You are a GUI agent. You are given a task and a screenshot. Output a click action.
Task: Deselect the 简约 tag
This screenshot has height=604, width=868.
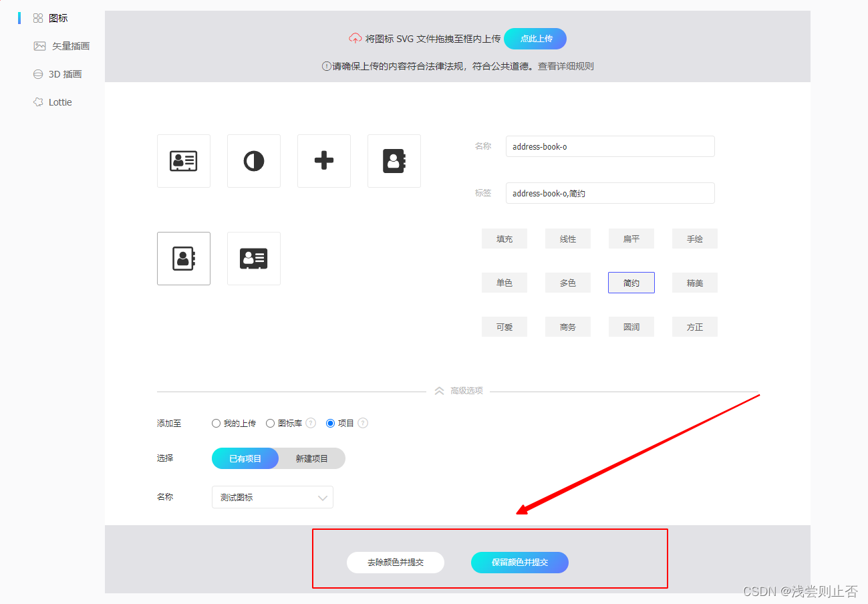point(631,283)
